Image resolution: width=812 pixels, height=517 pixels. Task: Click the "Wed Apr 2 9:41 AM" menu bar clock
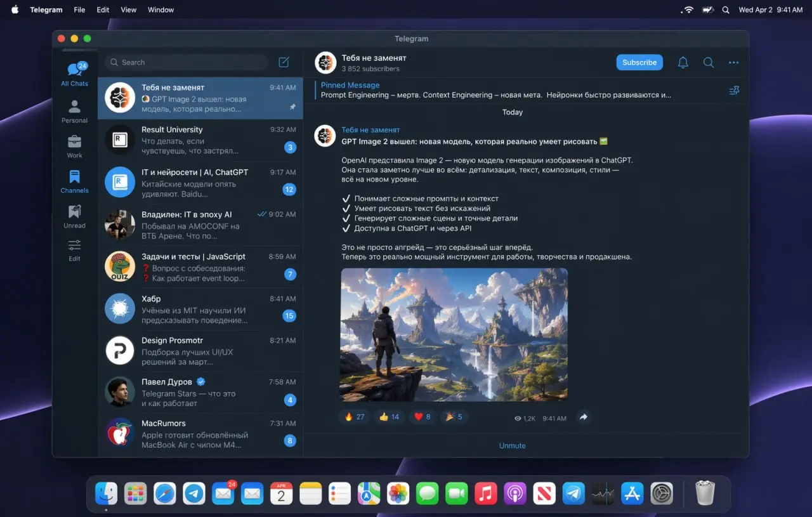[x=771, y=10]
